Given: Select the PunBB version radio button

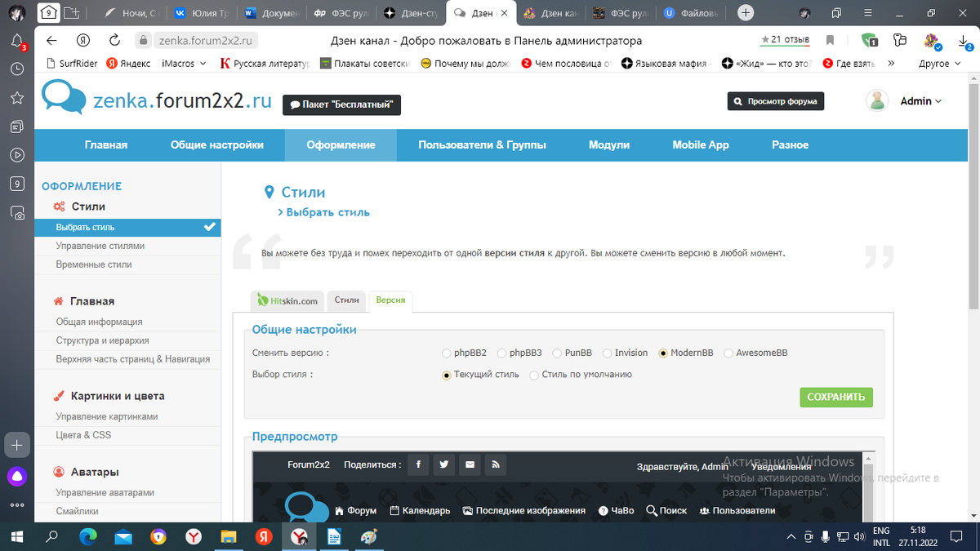Looking at the screenshot, I should 557,353.
